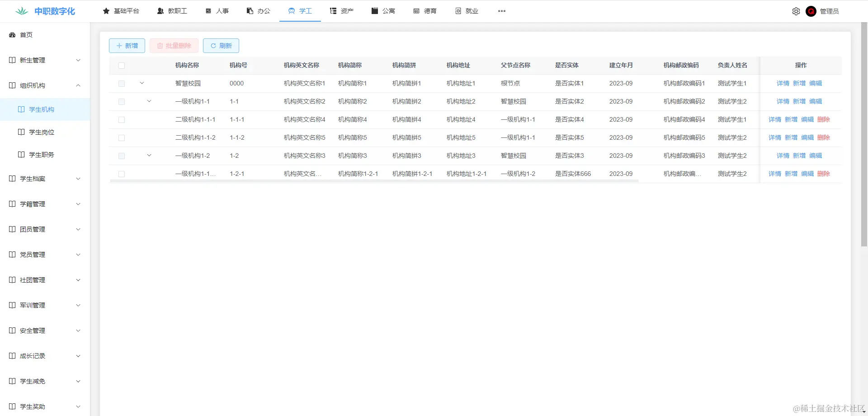Viewport: 868px width, 416px height.
Task: Go to the 人事 top tab
Action: [217, 11]
